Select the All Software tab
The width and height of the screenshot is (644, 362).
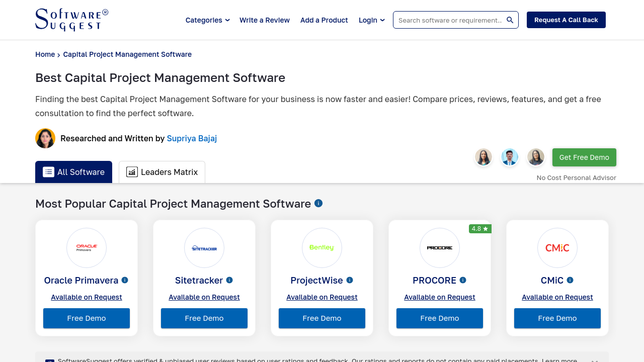point(73,172)
